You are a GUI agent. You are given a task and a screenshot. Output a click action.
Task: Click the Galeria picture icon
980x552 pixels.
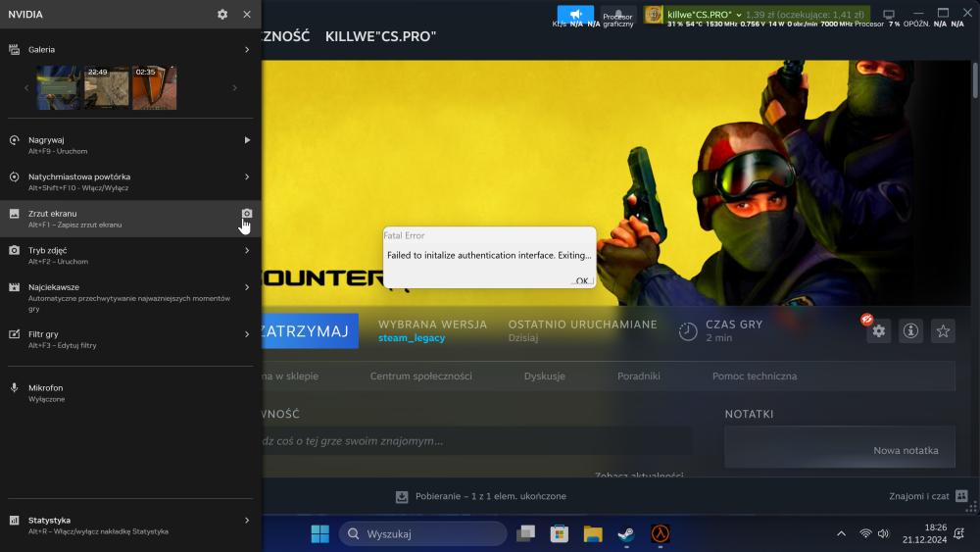14,49
